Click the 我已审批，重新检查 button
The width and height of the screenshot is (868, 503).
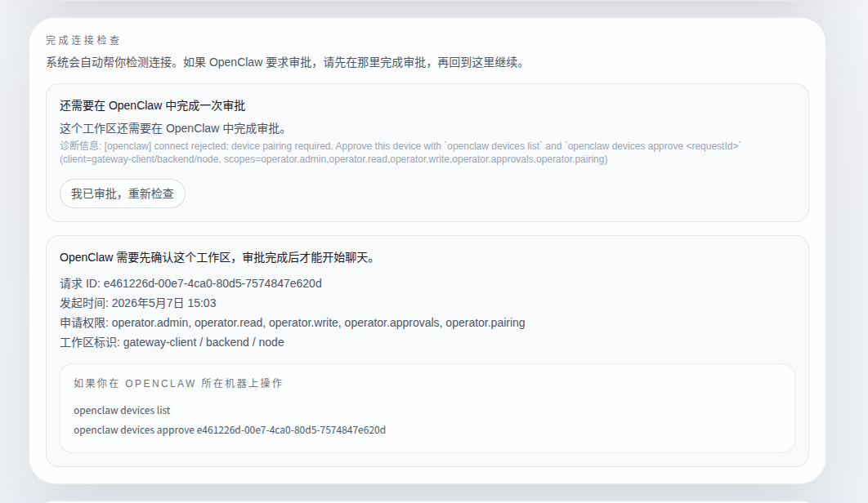[123, 194]
